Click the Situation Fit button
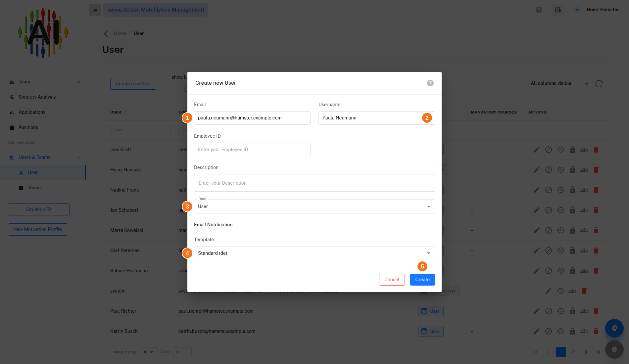The width and height of the screenshot is (629, 364). [x=39, y=209]
